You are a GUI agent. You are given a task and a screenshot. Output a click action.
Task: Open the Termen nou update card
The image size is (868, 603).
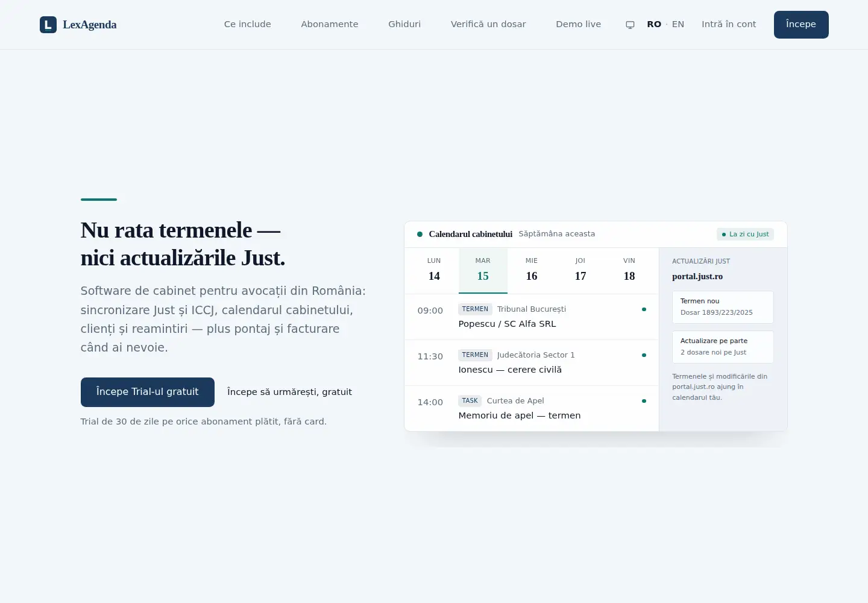[x=723, y=307]
